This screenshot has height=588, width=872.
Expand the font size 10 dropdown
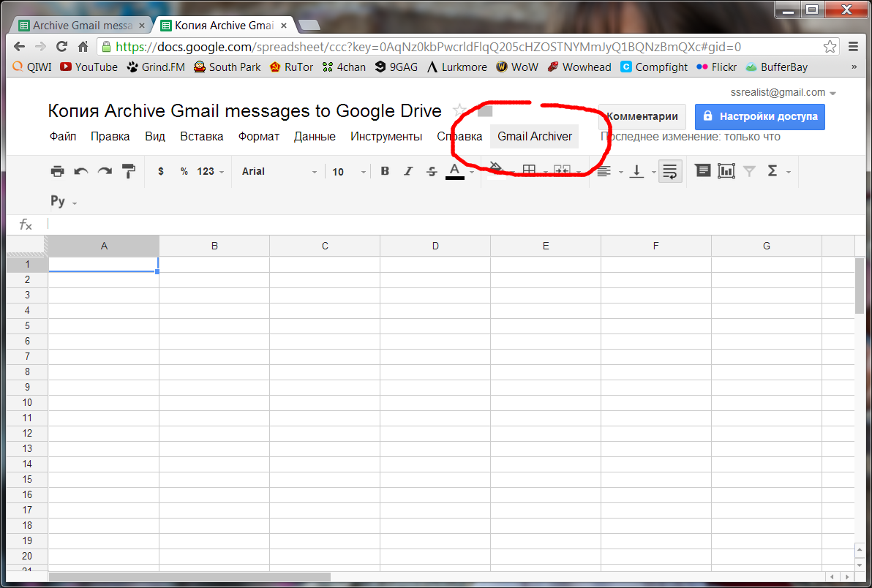point(348,171)
